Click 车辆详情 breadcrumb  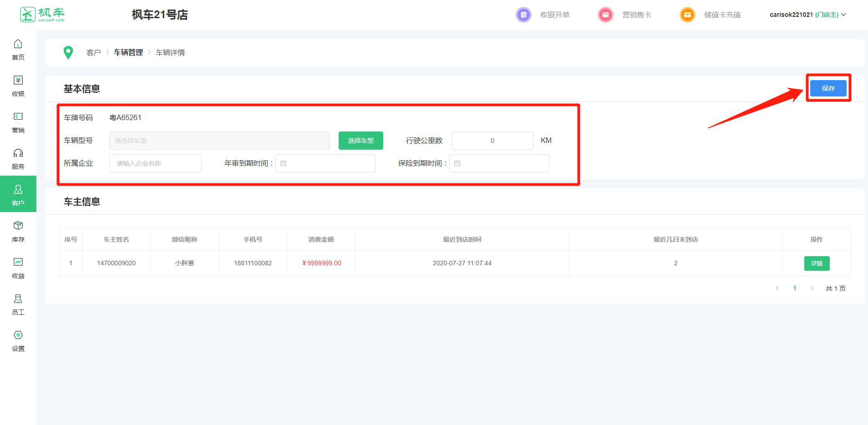(x=170, y=53)
